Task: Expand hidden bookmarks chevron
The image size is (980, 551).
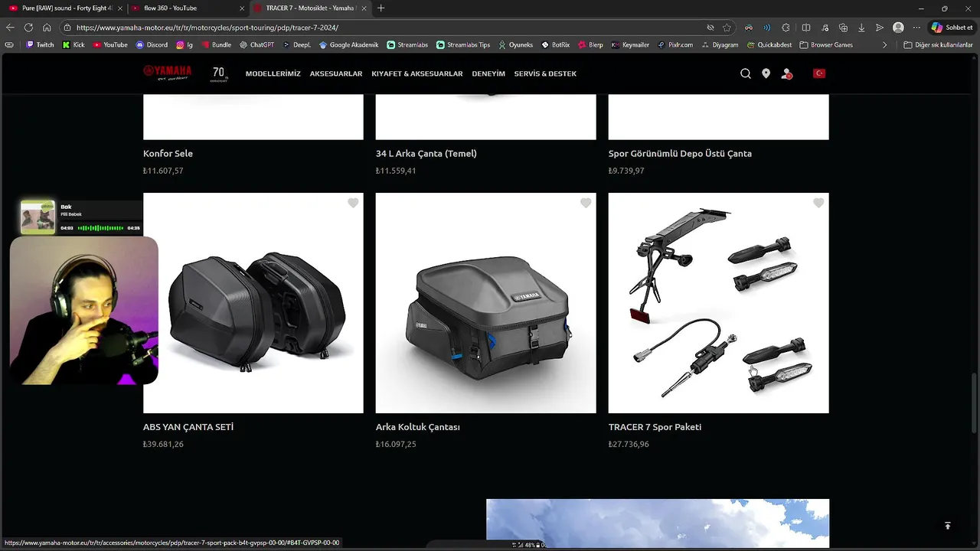Action: 884,45
